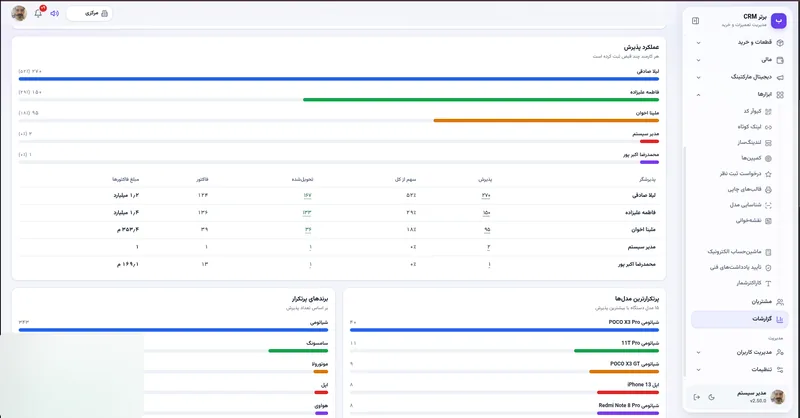Open لندینگ‌ساز tool
The height and width of the screenshot is (418, 800).
[755, 142]
